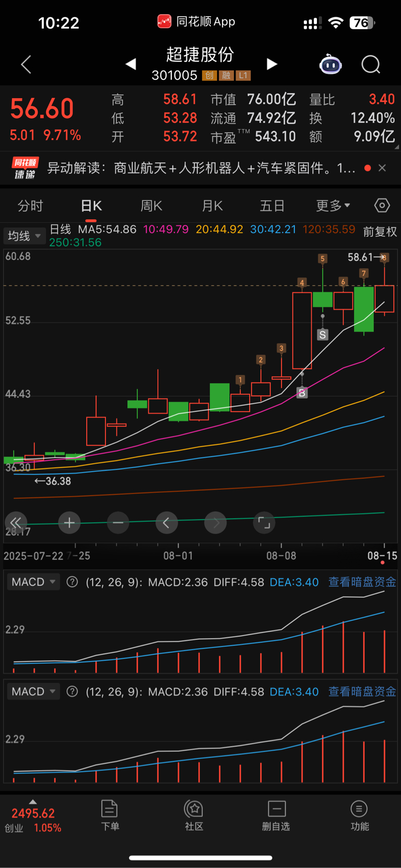Open chart settings hexagon icon

pyautogui.click(x=382, y=205)
